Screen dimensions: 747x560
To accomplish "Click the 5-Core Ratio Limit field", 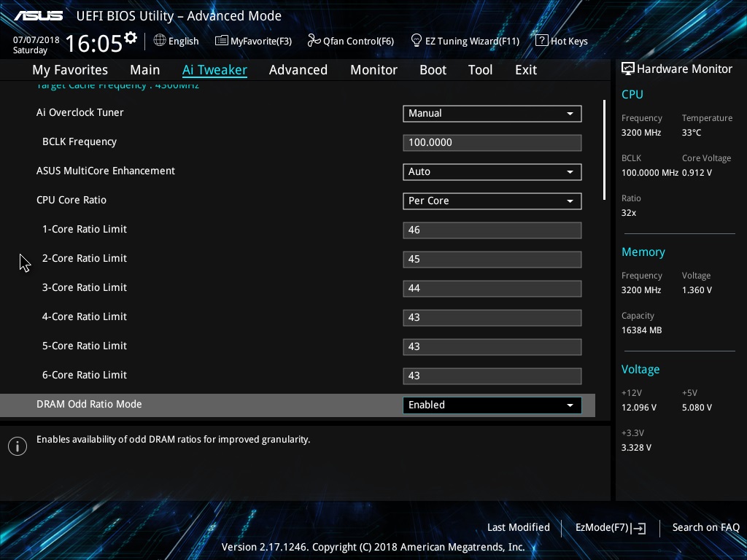I will click(x=492, y=346).
